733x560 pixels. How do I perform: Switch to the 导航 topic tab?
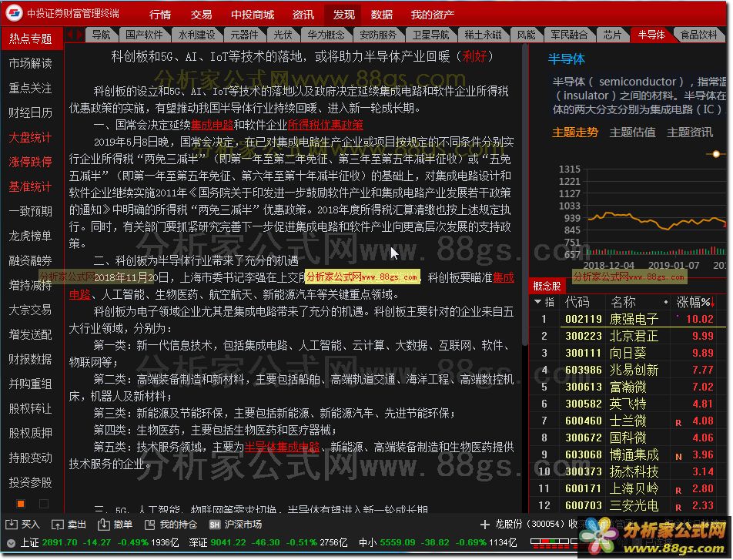click(101, 35)
